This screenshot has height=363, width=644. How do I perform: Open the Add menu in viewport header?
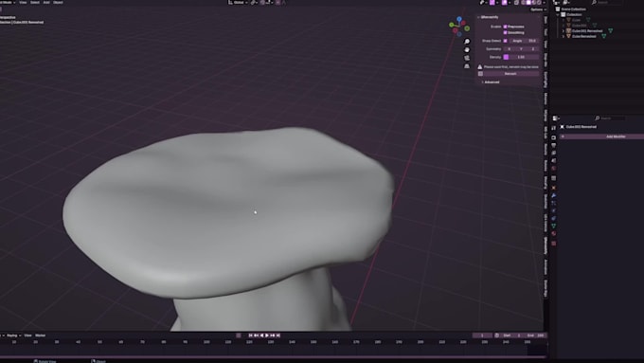[x=46, y=3]
